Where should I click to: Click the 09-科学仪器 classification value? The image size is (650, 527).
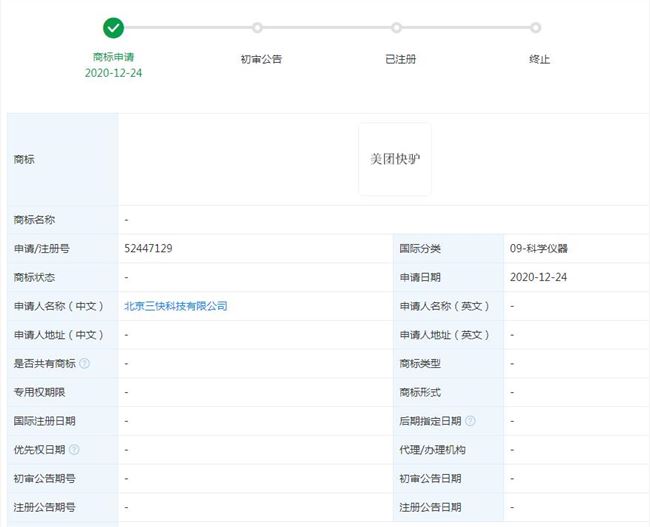(x=538, y=248)
